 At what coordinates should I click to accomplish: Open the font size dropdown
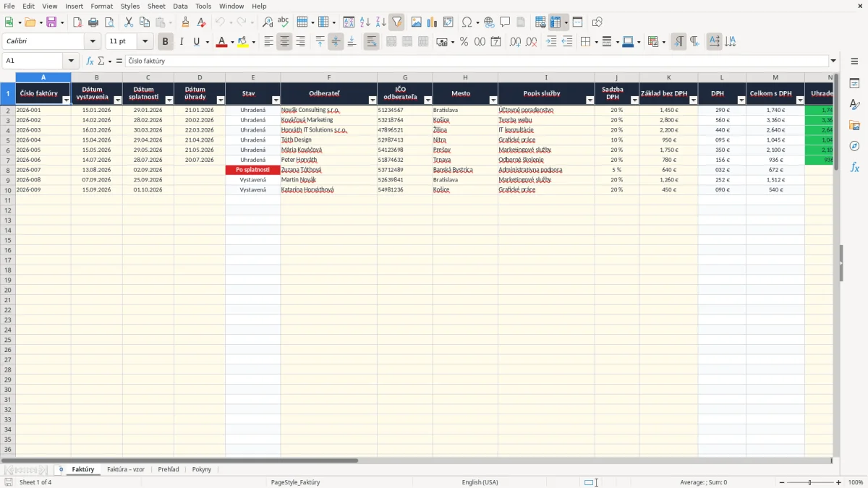click(145, 42)
